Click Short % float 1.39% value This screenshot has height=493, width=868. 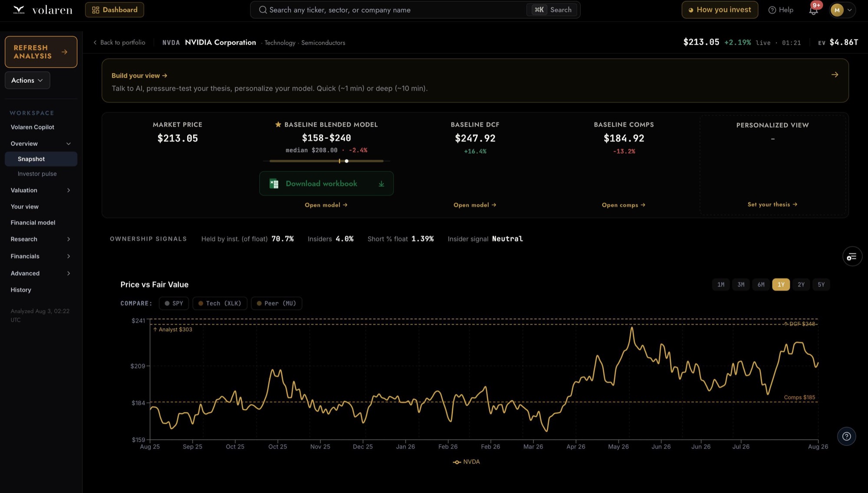tap(423, 238)
